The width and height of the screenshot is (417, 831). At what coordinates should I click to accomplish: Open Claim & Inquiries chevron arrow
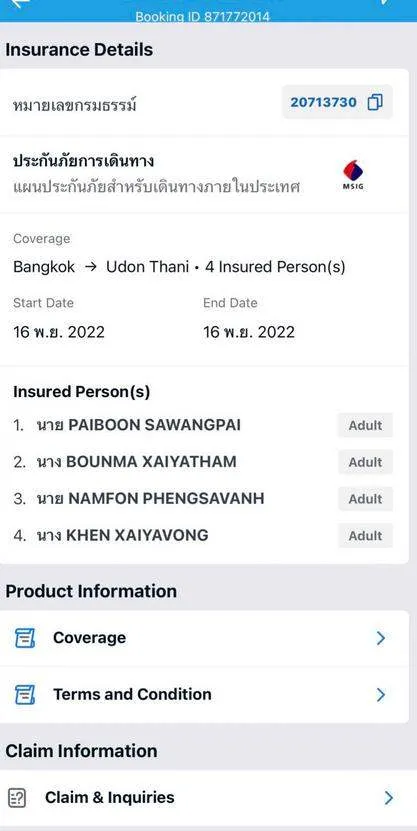point(388,798)
